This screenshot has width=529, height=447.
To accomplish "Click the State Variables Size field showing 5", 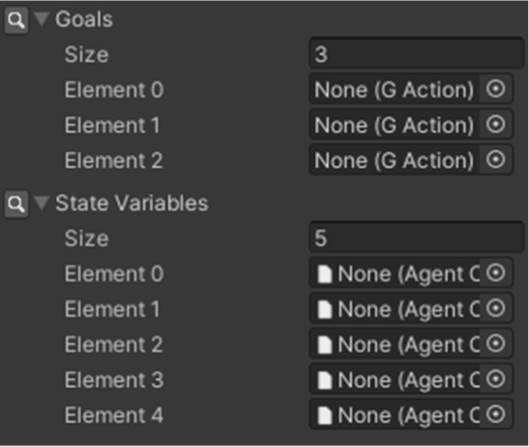I will (x=416, y=238).
